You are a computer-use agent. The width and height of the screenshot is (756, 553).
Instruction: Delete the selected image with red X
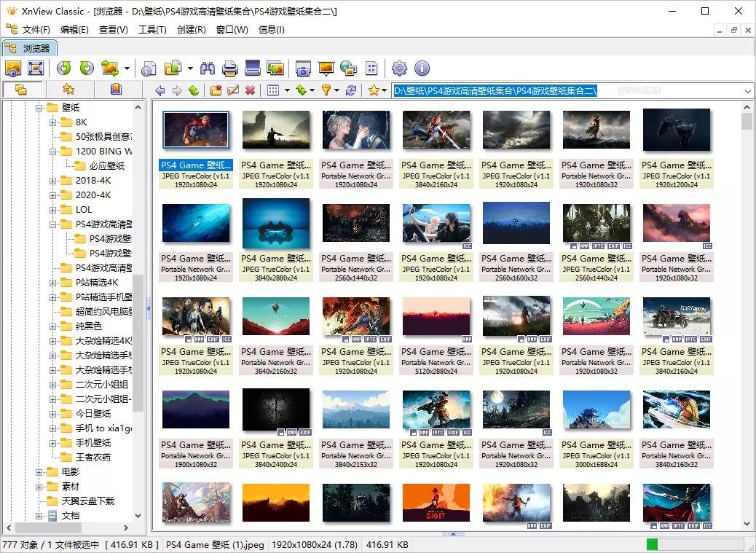(x=250, y=90)
